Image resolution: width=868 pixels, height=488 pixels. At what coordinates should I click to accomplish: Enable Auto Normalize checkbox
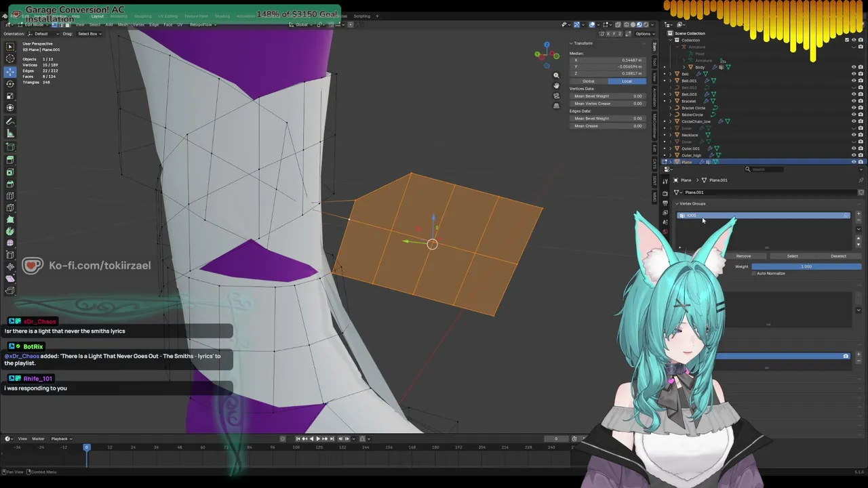753,273
